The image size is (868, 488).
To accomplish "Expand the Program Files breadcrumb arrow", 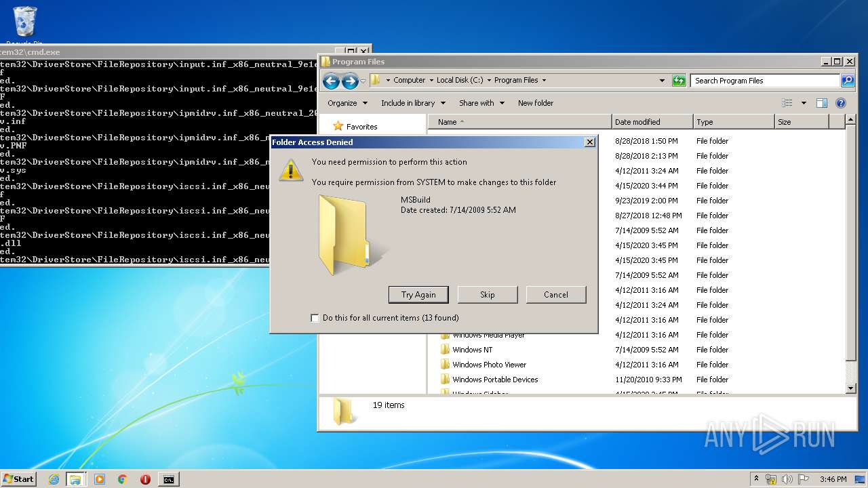I will coord(544,80).
